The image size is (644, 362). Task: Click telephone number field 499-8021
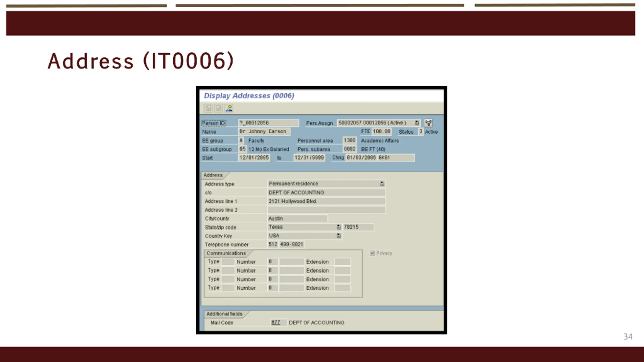coord(292,244)
